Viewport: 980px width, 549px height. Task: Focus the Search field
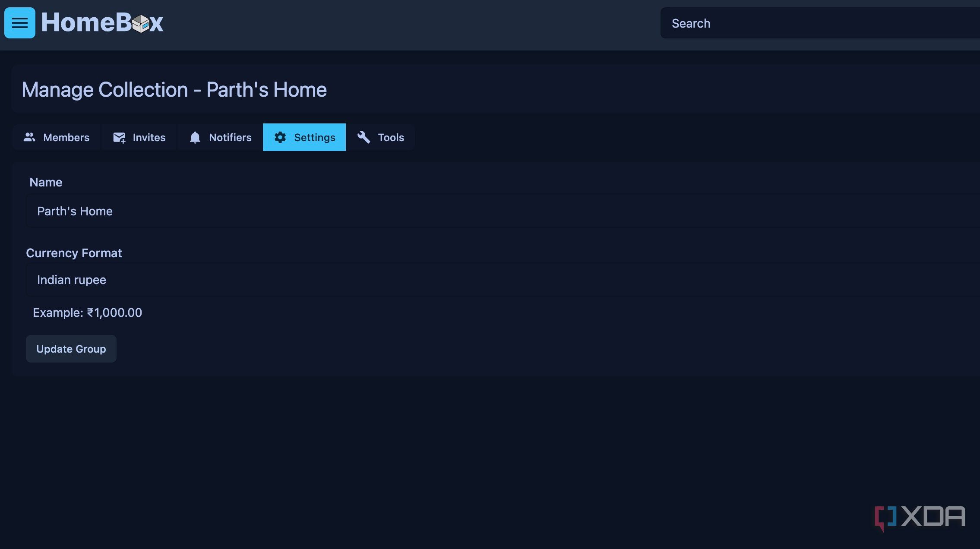[820, 23]
